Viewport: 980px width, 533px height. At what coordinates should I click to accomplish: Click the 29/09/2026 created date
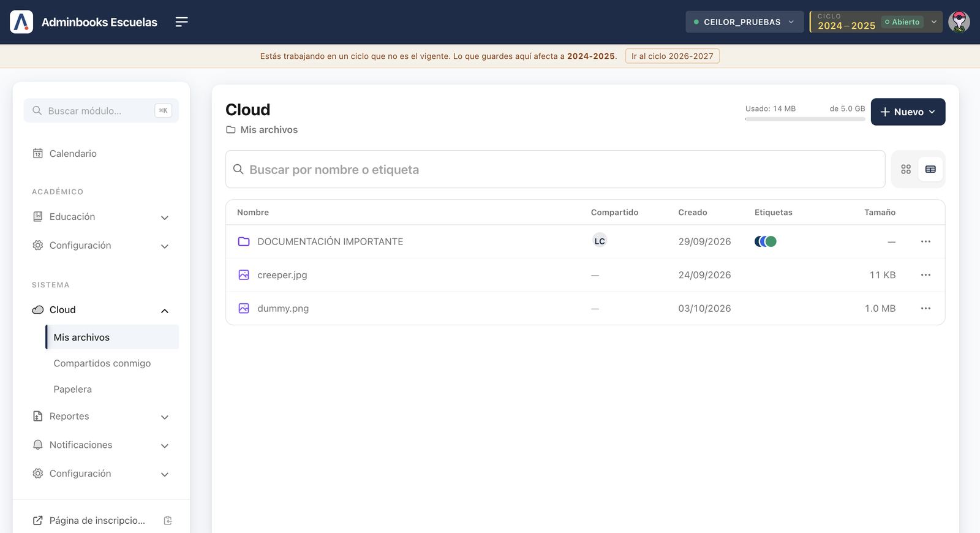pos(704,241)
